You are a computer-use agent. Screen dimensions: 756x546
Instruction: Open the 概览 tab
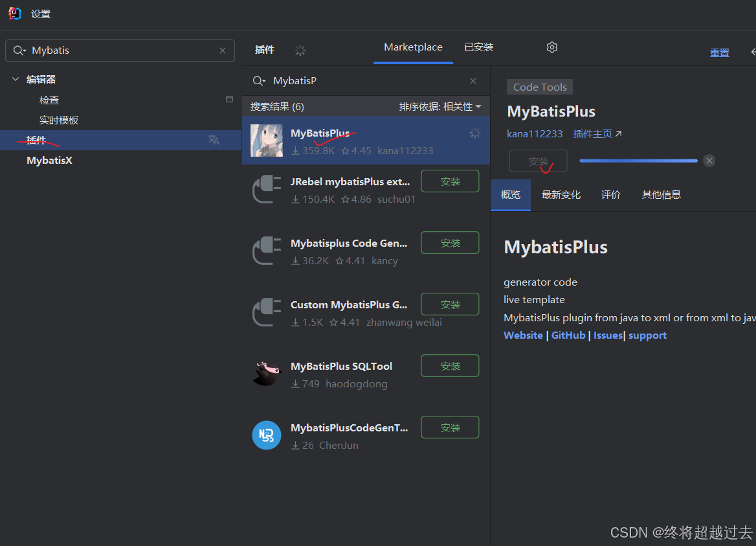[511, 195]
